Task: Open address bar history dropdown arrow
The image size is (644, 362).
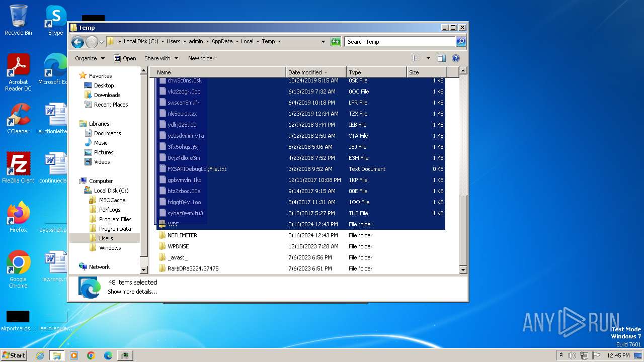Action: tap(323, 42)
